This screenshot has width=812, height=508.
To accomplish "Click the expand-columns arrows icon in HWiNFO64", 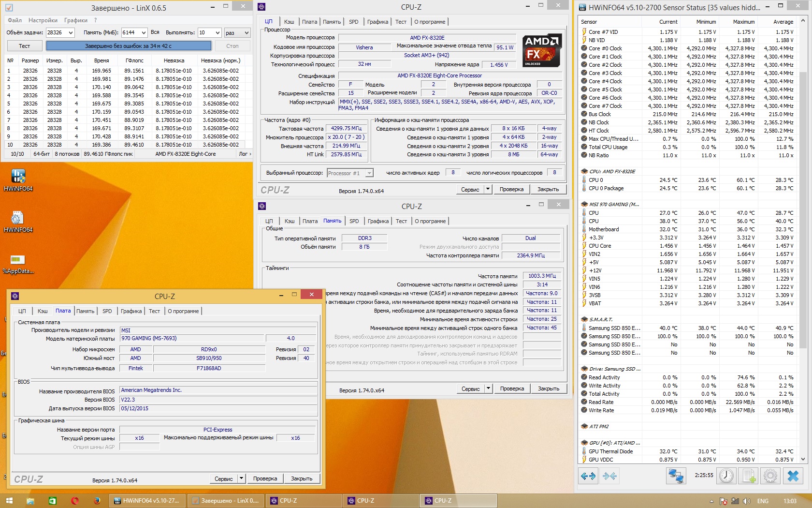I will coord(588,476).
